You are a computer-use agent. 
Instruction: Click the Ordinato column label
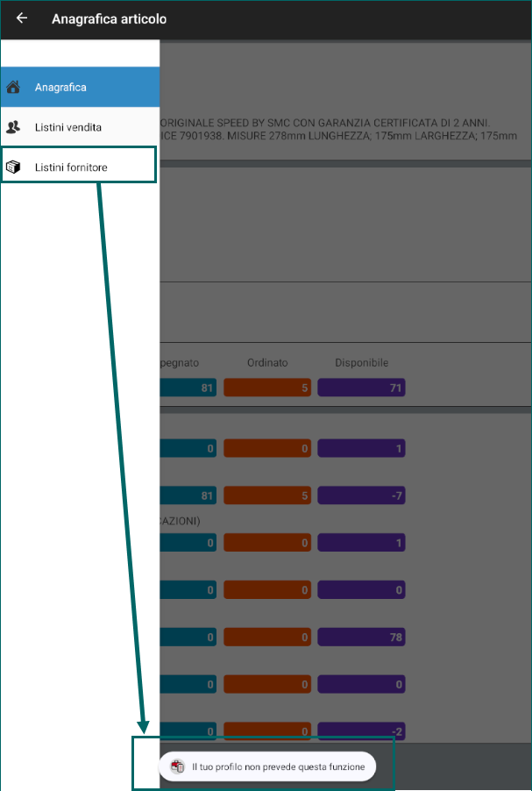click(x=267, y=363)
